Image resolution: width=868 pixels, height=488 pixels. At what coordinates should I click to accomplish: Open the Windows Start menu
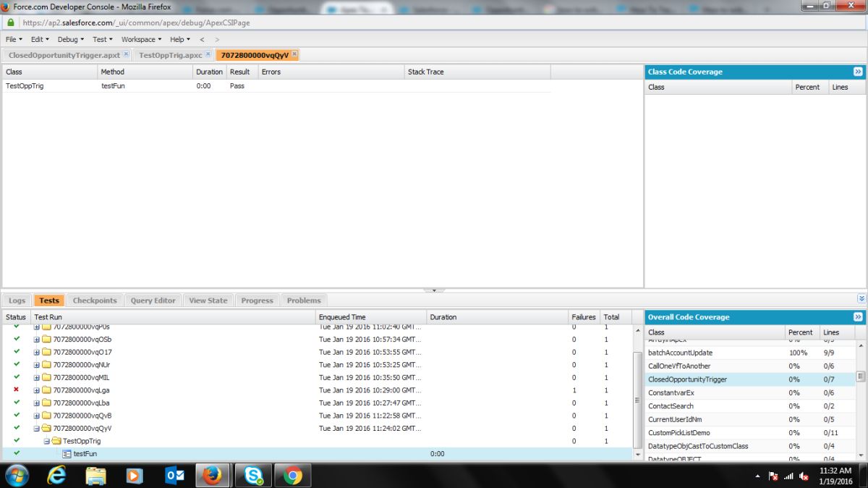click(x=16, y=475)
